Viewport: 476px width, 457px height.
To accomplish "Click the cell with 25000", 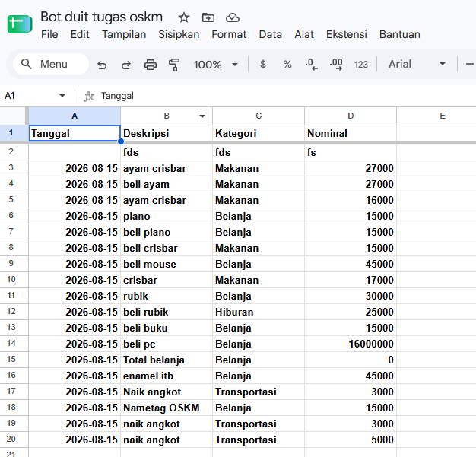I will (351, 312).
